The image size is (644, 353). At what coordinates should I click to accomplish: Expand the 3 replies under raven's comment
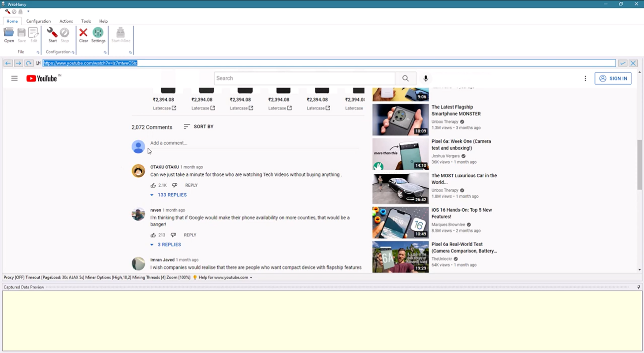coord(166,244)
